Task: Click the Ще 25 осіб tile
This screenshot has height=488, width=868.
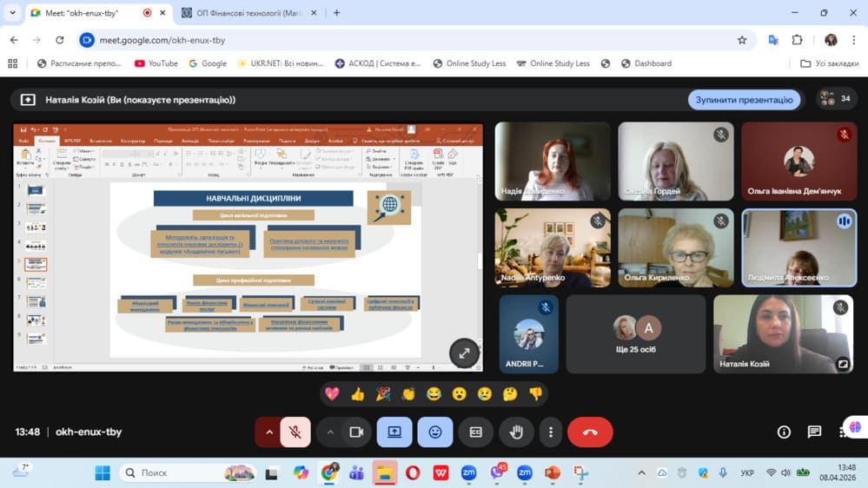Action: click(636, 334)
